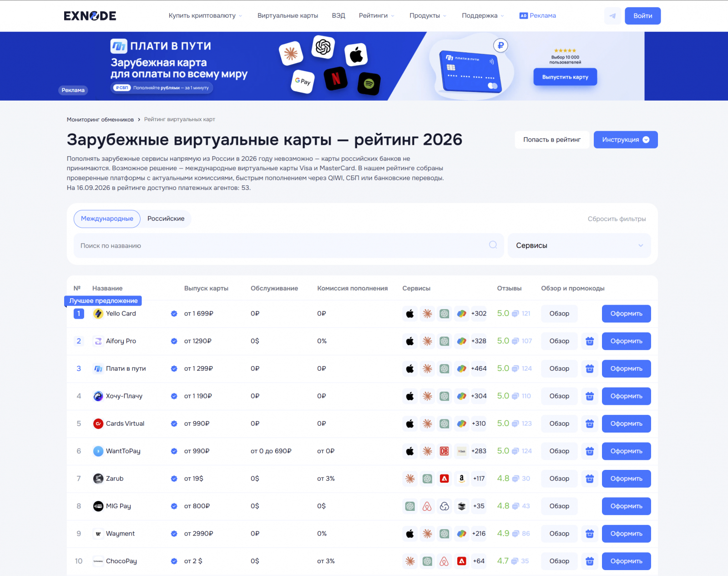Switch to the Российские cards filter
The width and height of the screenshot is (728, 576).
tap(166, 219)
